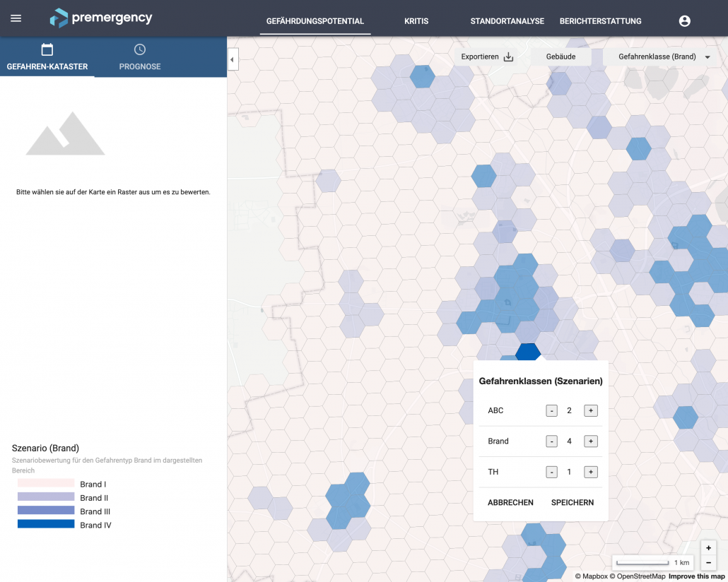Open the OpenStreetMap attribution link

pyautogui.click(x=638, y=576)
